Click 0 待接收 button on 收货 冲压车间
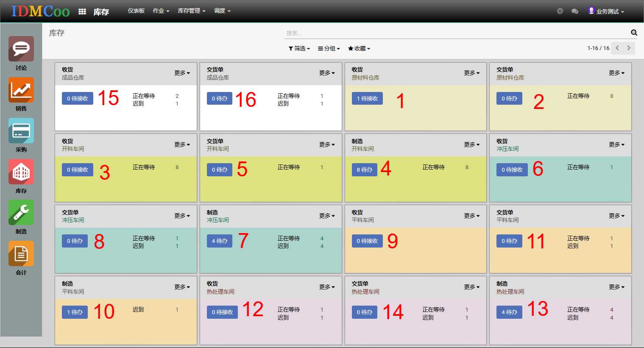Viewport: 644px width, 348px height. 512,170
